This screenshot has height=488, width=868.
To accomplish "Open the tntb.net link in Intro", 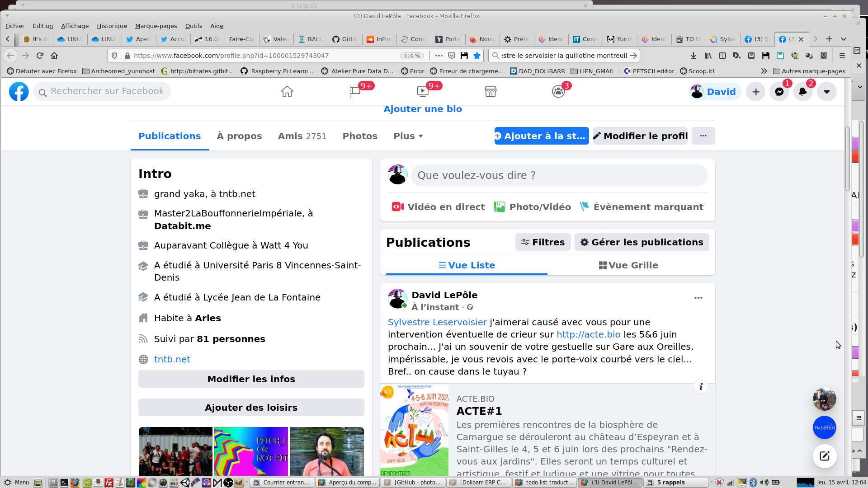I will (172, 359).
